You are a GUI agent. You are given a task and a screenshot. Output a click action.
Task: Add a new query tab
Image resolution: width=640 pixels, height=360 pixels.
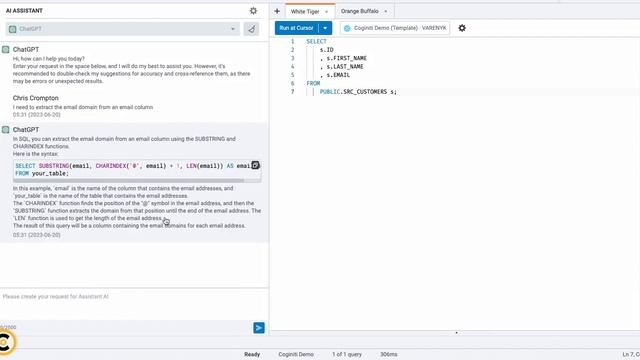277,11
